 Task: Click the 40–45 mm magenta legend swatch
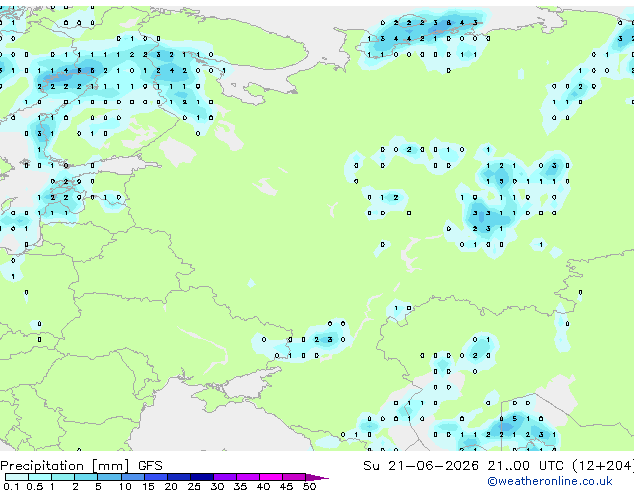pyautogui.click(x=271, y=477)
